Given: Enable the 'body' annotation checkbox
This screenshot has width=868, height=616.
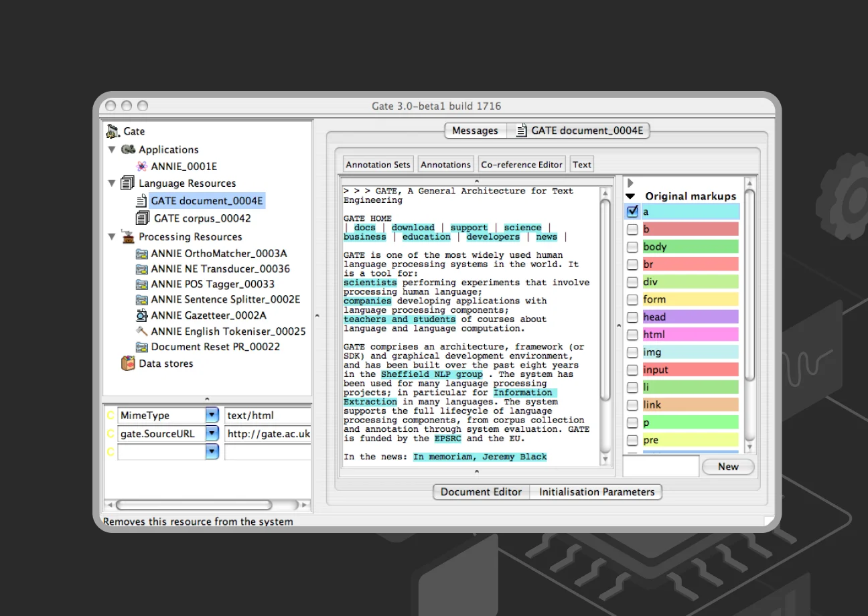Looking at the screenshot, I should (x=632, y=246).
